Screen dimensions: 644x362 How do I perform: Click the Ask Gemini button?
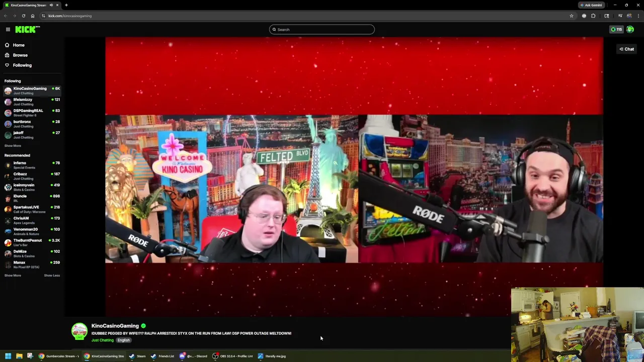[x=591, y=5]
